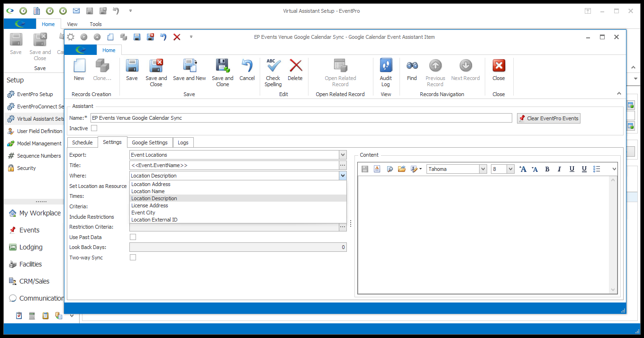Image resolution: width=644 pixels, height=338 pixels.
Task: Select Location External ID from the list
Action: (238, 220)
